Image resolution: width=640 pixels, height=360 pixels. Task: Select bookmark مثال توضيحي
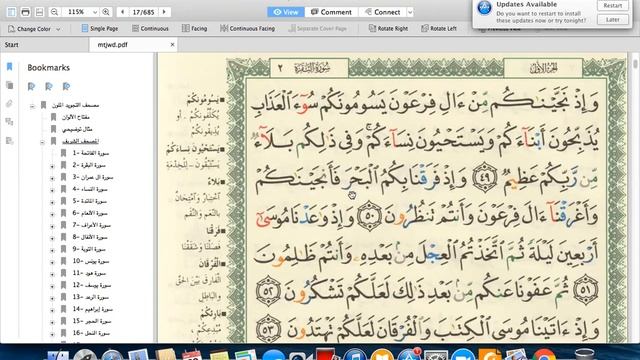(x=77, y=129)
